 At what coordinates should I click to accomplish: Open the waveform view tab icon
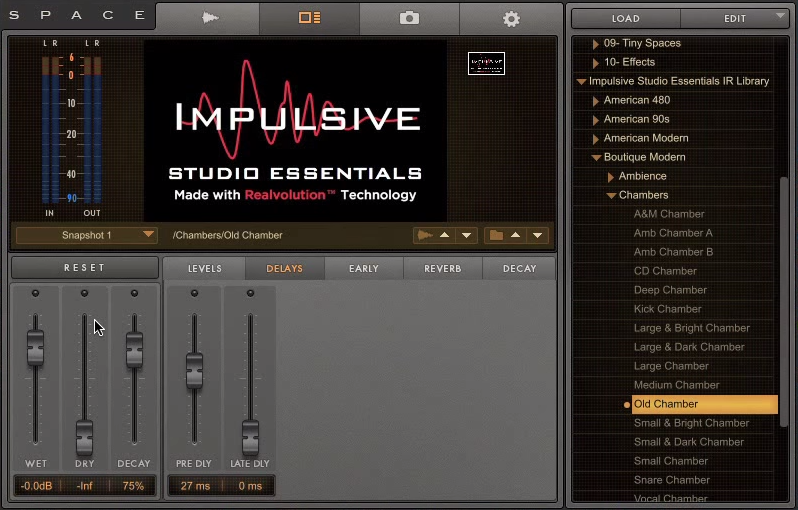[209, 18]
